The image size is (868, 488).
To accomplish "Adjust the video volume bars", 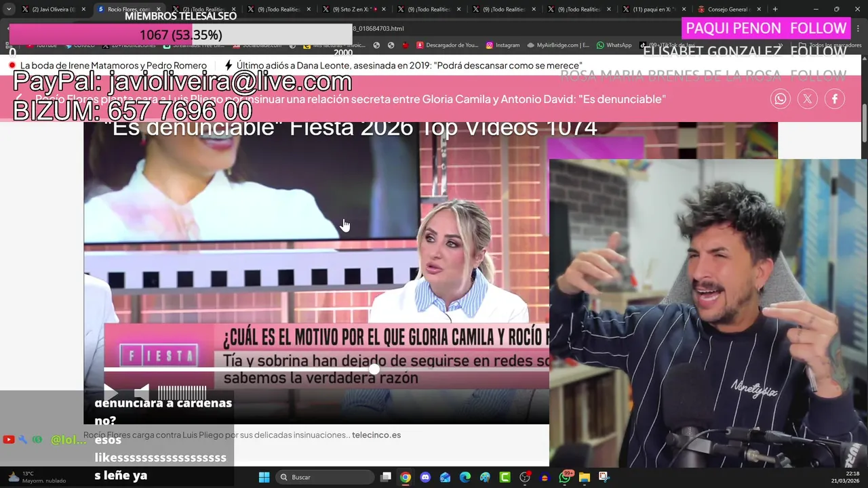I will [x=182, y=392].
